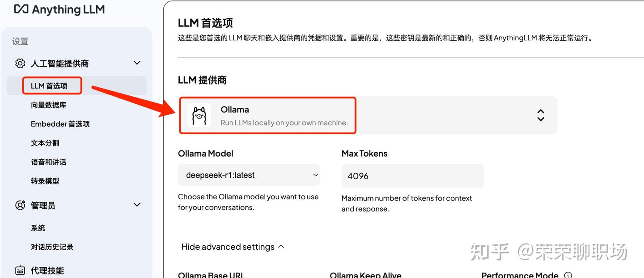Open the LLM provider selector chevrons
This screenshot has height=278, width=644.
tap(540, 115)
